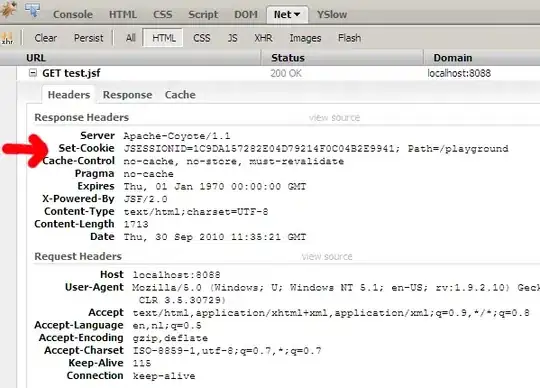View source of Request Headers
This screenshot has height=388, width=540.
[327, 256]
